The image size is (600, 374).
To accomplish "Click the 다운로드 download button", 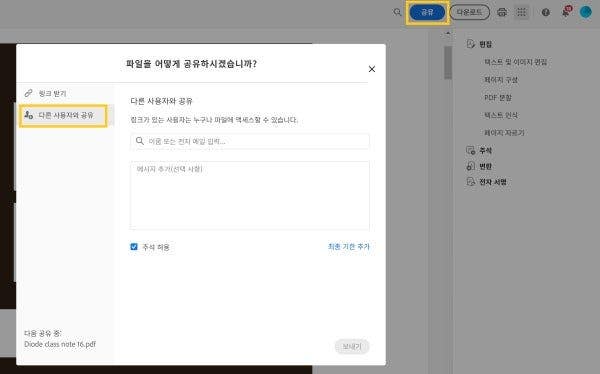I will (x=470, y=12).
